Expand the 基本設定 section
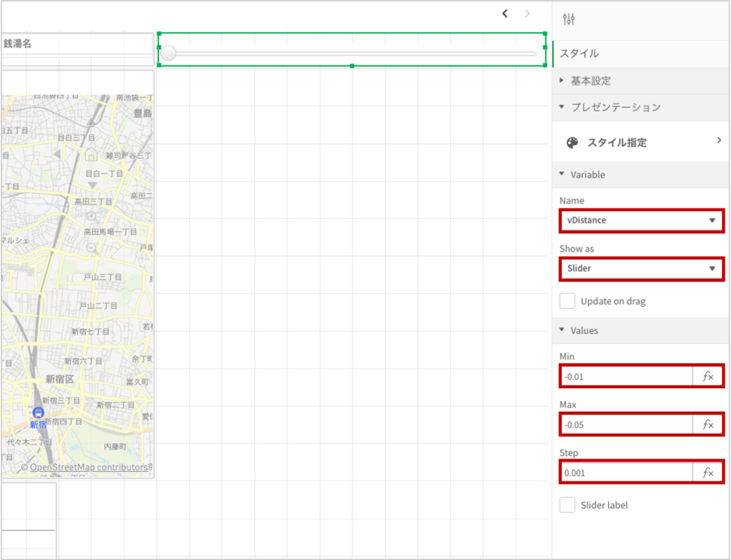The image size is (731, 560). (590, 81)
